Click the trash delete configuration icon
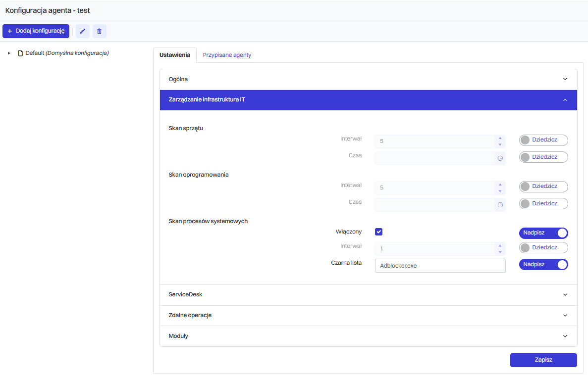Screen dimensions: 588x375 [100, 31]
